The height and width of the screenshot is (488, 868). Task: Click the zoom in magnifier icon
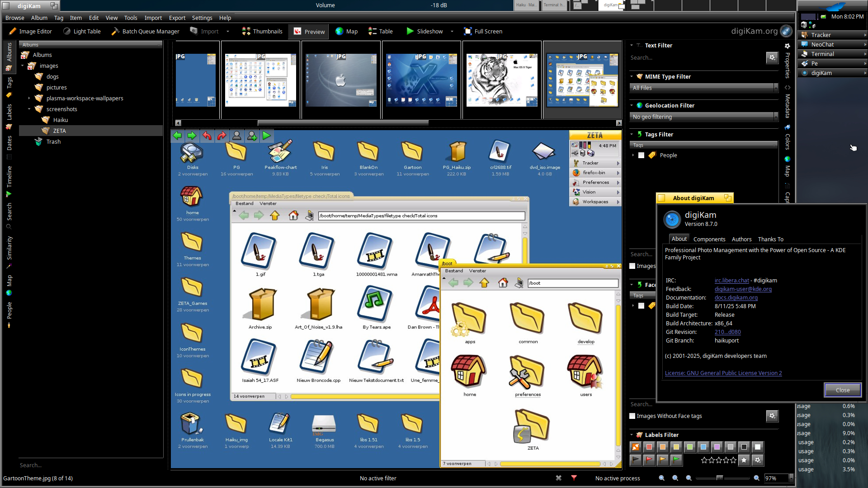click(757, 478)
